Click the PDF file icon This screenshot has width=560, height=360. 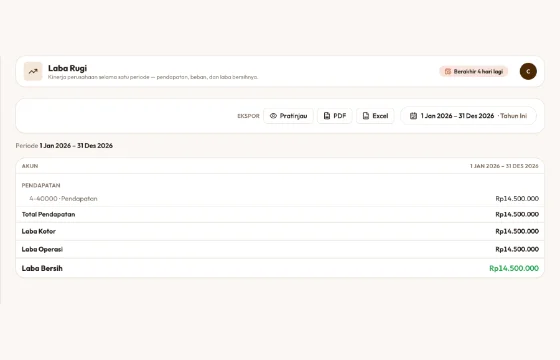(326, 116)
